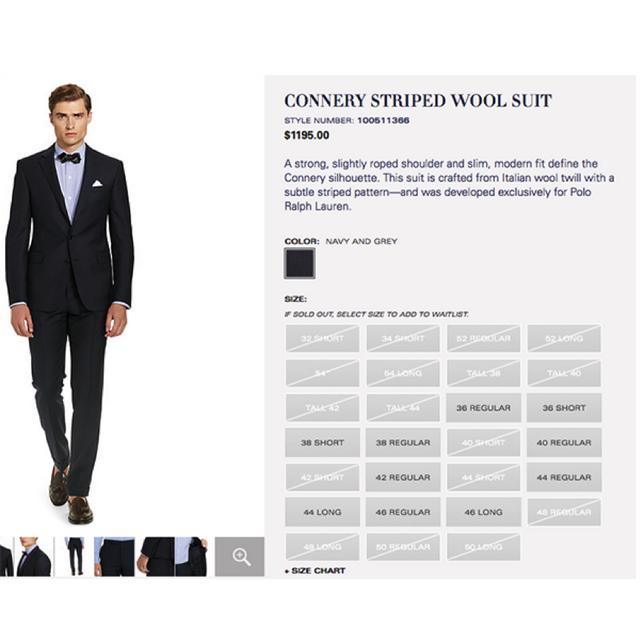Expand the Size Chart section
This screenshot has height=640, width=640.
click(x=317, y=571)
